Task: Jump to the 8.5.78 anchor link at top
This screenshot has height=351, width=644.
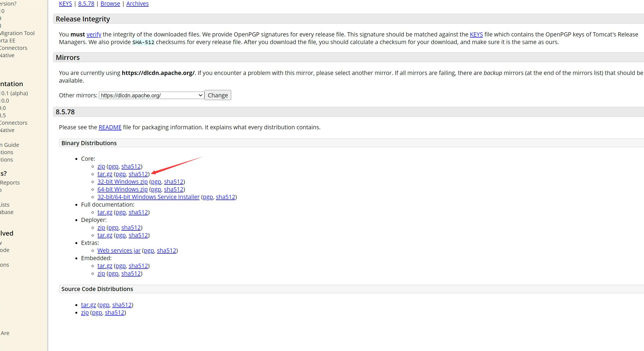Action: 86,4
